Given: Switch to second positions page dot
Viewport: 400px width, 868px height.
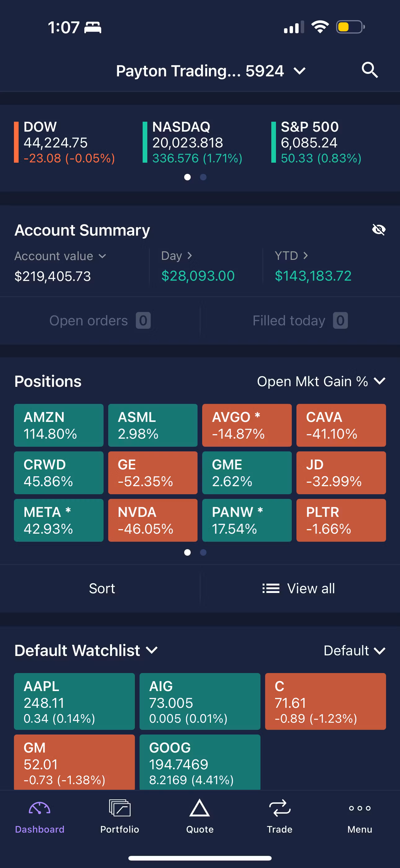Looking at the screenshot, I should click(203, 552).
